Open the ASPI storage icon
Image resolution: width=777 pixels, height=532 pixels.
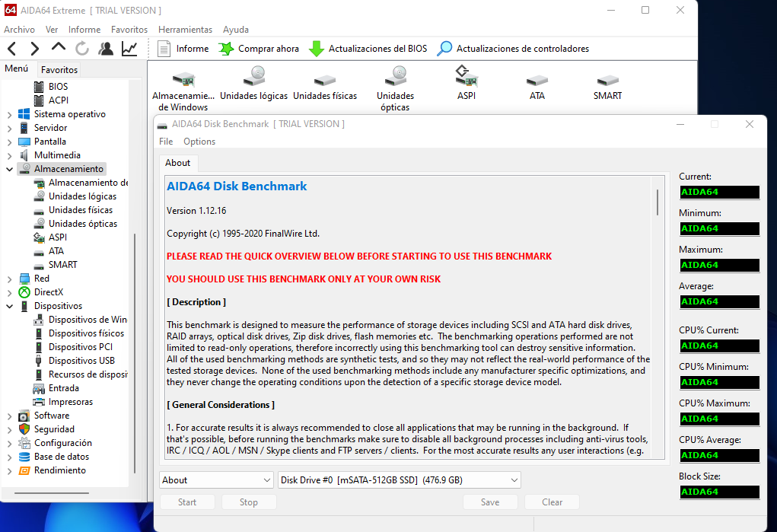point(466,84)
